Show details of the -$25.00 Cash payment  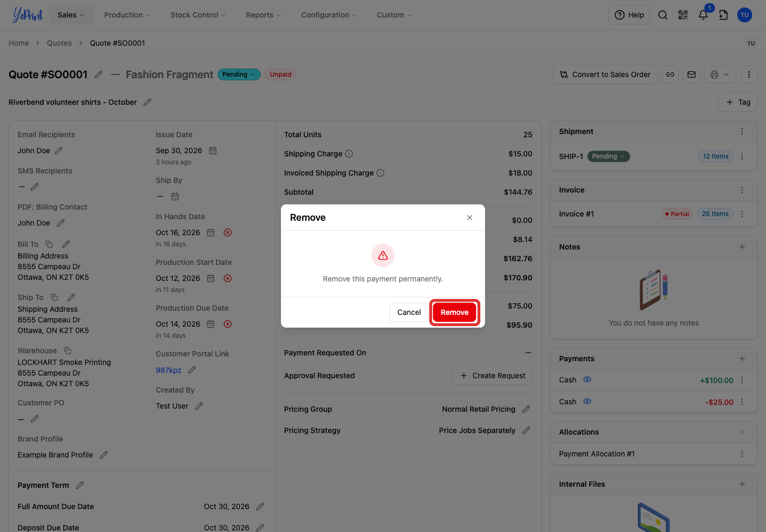pos(587,402)
